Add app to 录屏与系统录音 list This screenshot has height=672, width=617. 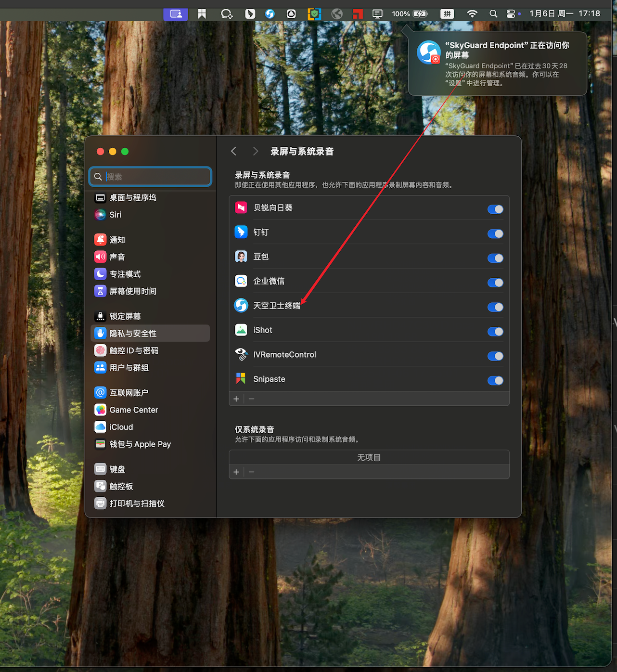236,399
